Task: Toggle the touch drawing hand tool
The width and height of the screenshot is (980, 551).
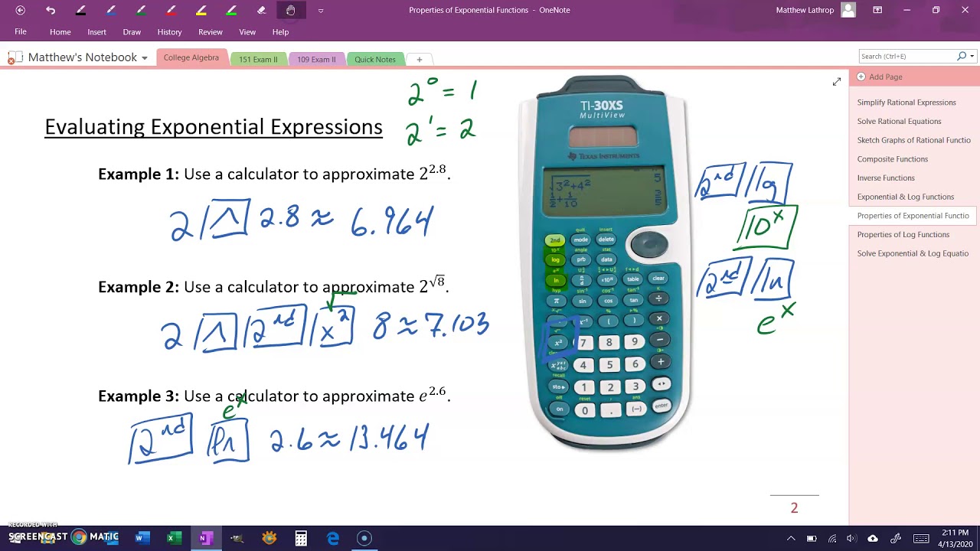Action: pos(291,10)
